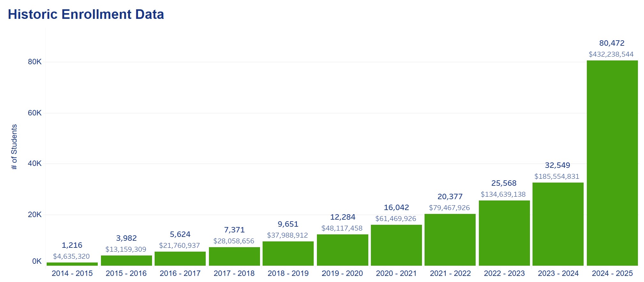Select the 2017 - 2018 green bar
Viewport: 644px width, 282px height.
(234, 256)
